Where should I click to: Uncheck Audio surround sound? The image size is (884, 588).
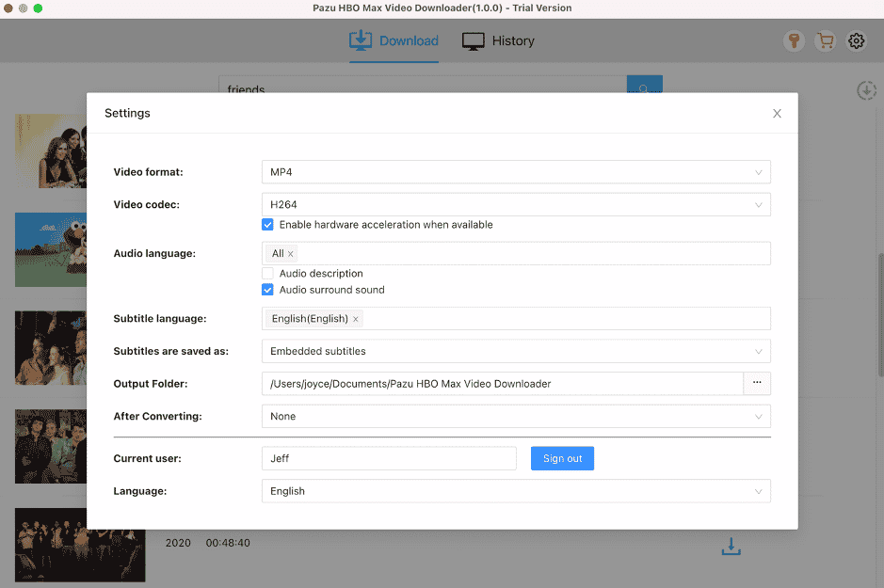pos(267,289)
